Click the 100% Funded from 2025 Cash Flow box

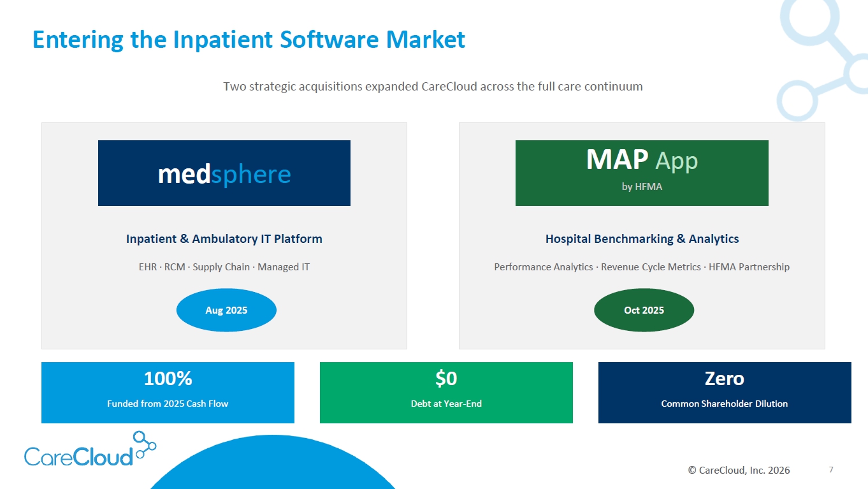click(168, 392)
